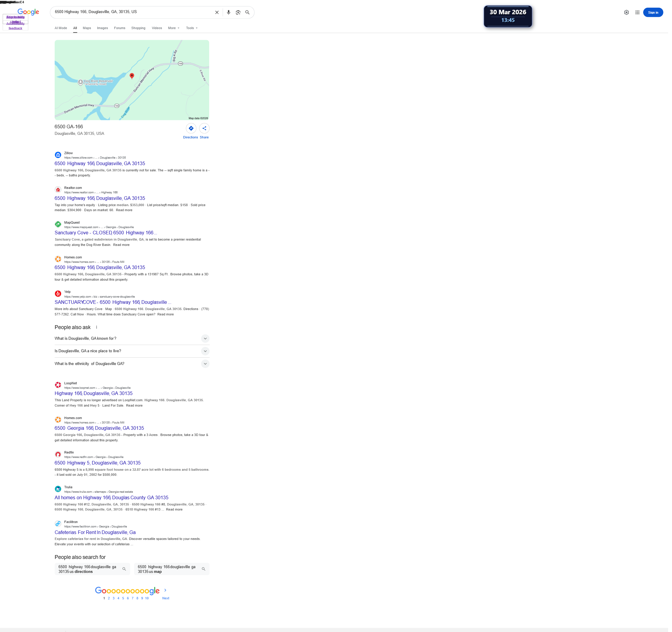This screenshot has width=672, height=632.
Task: Switch to the Images tab
Action: click(102, 28)
